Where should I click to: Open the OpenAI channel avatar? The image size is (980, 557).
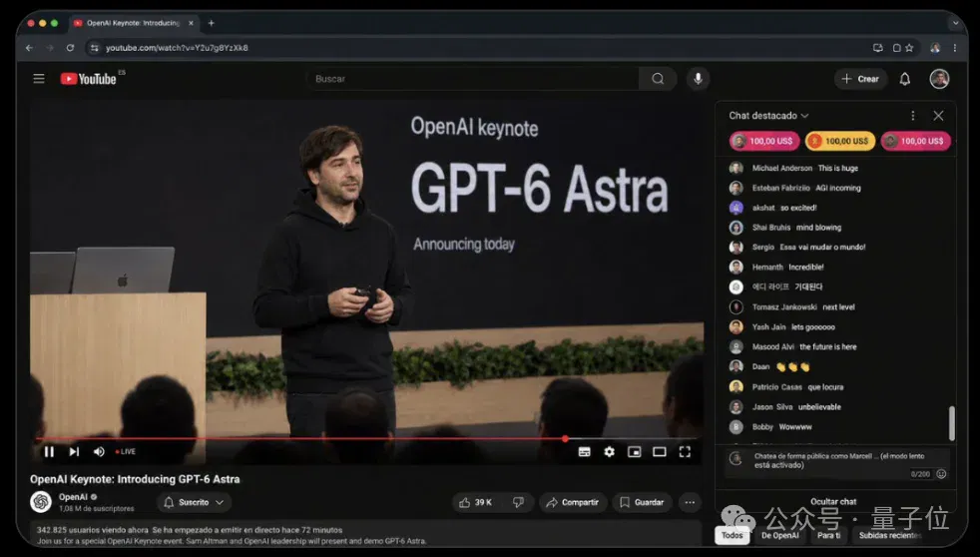41,502
